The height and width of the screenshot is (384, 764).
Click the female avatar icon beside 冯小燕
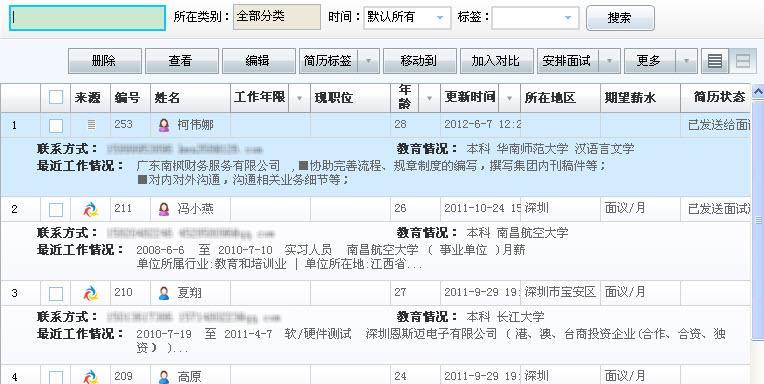point(164,209)
